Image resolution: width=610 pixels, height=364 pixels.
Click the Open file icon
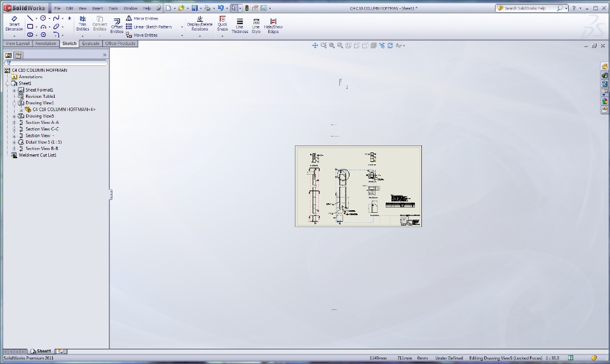tap(181, 8)
